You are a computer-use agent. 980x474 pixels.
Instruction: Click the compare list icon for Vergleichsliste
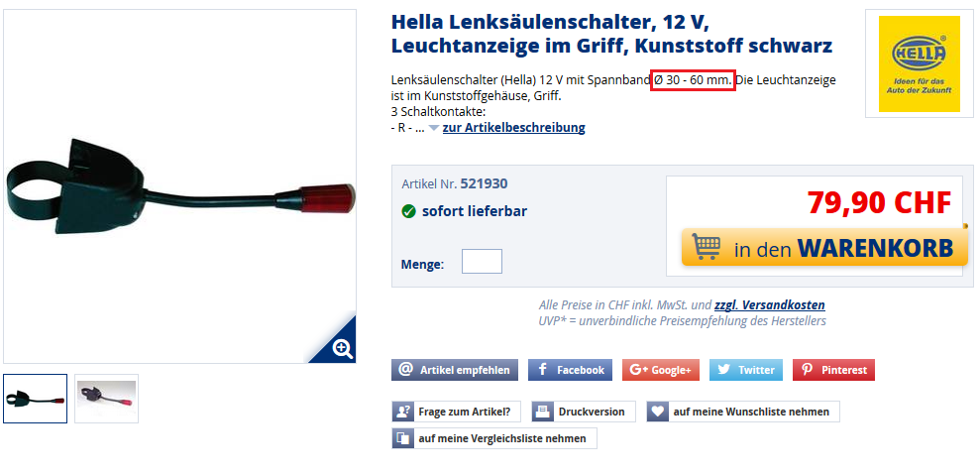(x=402, y=438)
